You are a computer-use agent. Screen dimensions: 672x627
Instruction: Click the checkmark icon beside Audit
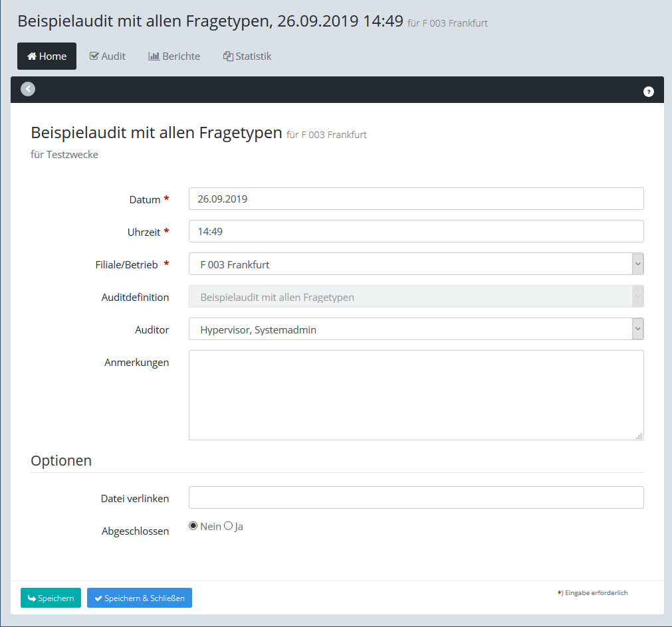(94, 56)
